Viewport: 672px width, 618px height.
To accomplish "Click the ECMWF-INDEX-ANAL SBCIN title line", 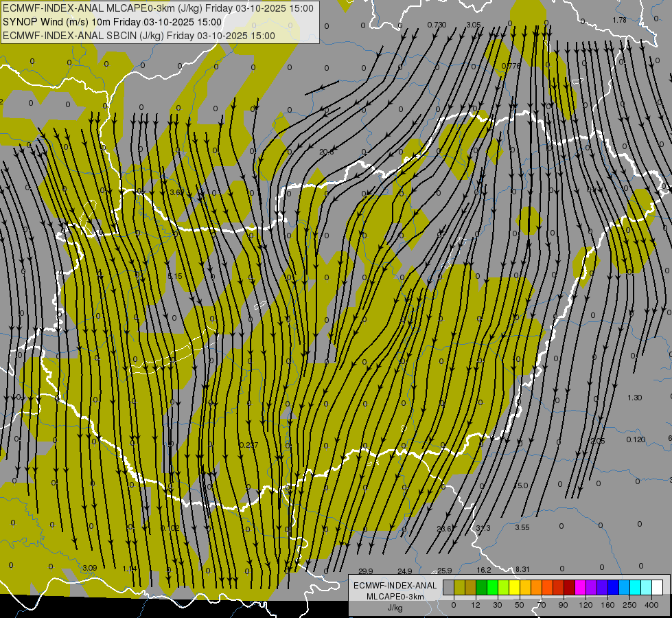I will [139, 36].
